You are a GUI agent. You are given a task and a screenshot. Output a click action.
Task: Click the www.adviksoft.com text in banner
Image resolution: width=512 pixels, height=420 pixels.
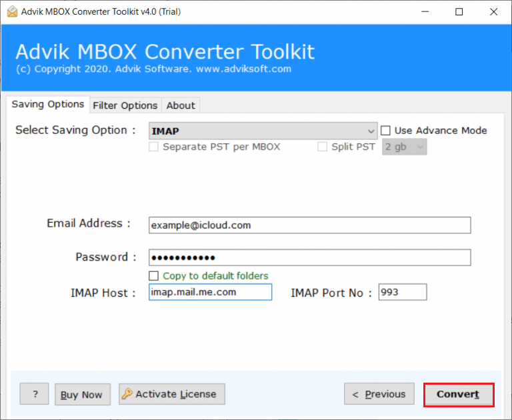click(x=243, y=69)
